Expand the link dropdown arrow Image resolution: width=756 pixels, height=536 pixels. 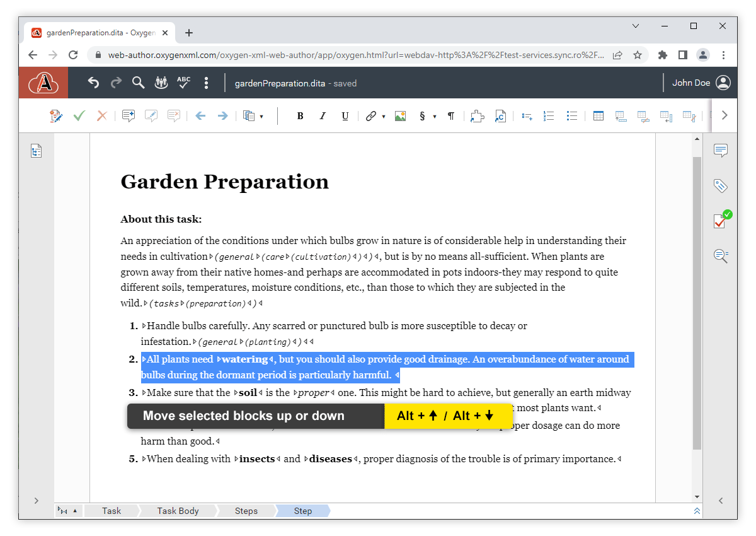[x=384, y=117]
